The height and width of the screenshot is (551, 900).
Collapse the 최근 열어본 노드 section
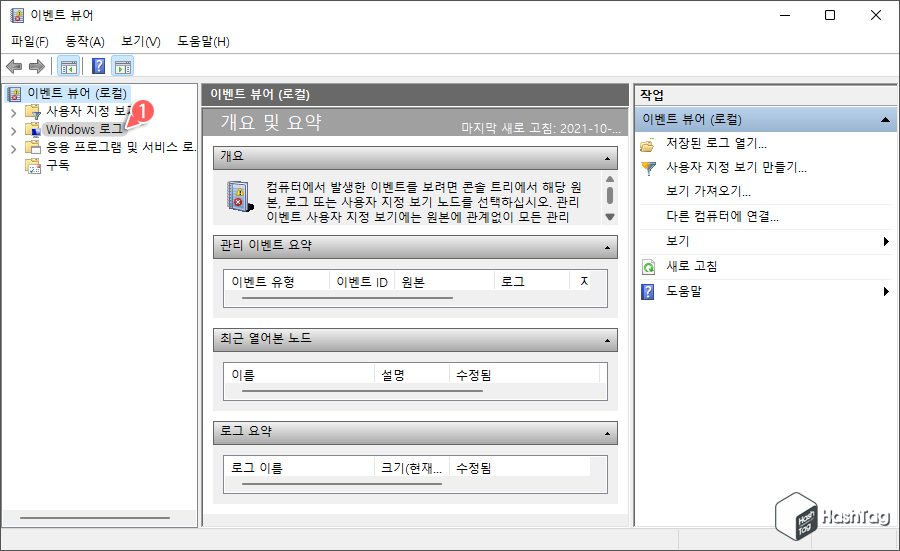point(607,341)
